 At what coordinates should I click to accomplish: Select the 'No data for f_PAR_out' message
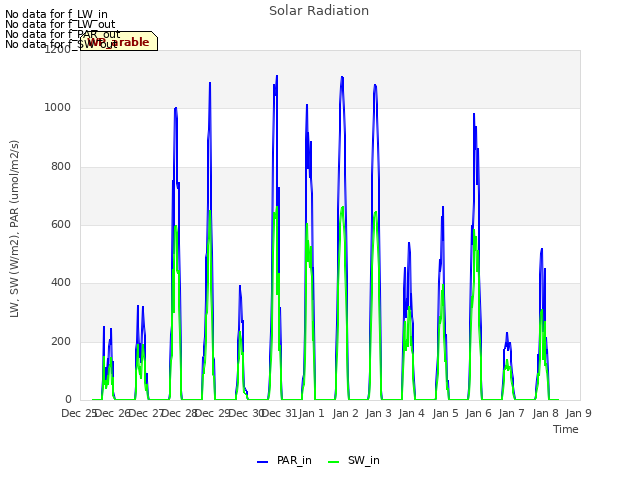pos(63,34)
